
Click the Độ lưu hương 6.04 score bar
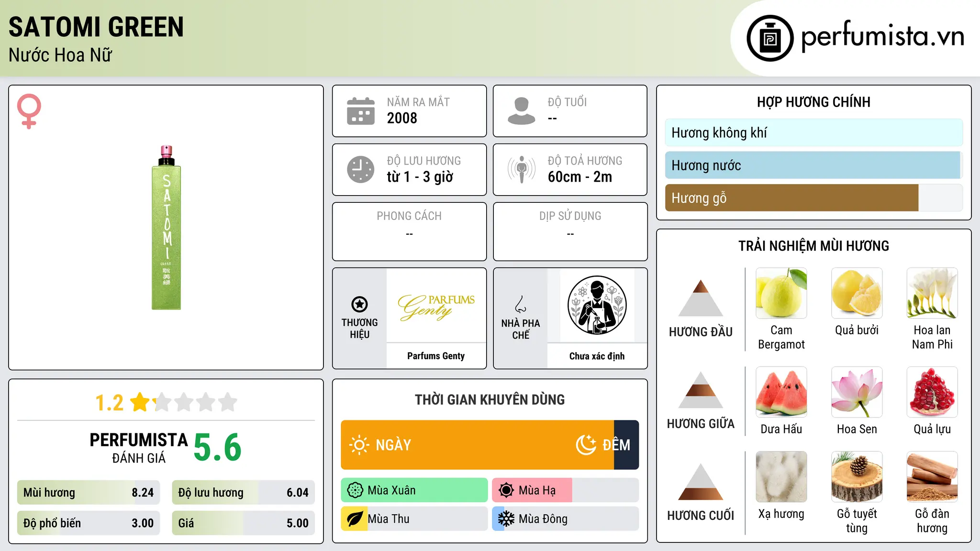pos(244,493)
